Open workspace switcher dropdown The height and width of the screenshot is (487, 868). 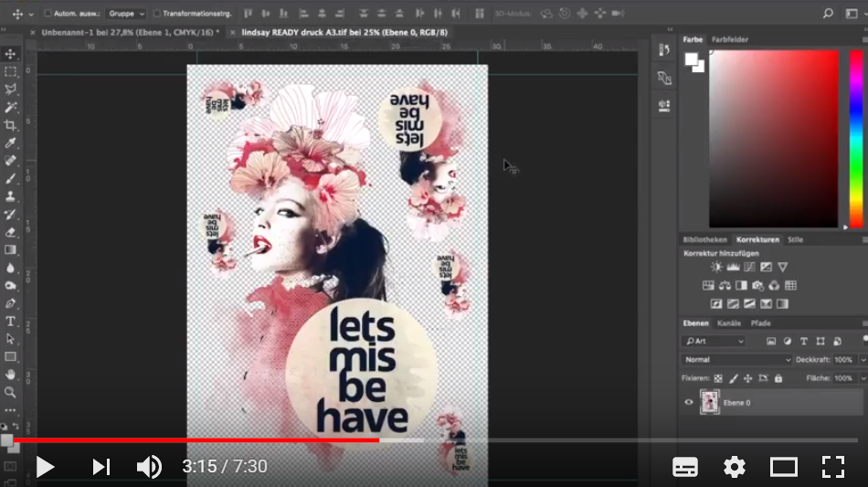[852, 14]
